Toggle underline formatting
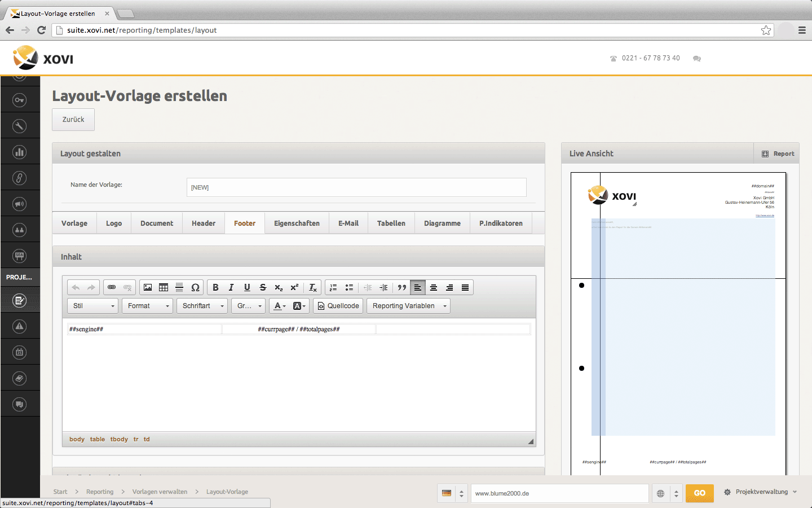This screenshot has height=508, width=812. [247, 287]
